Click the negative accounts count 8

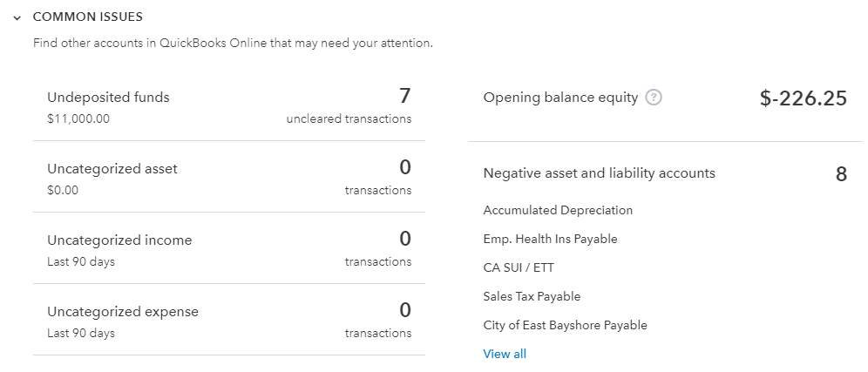[x=841, y=174]
